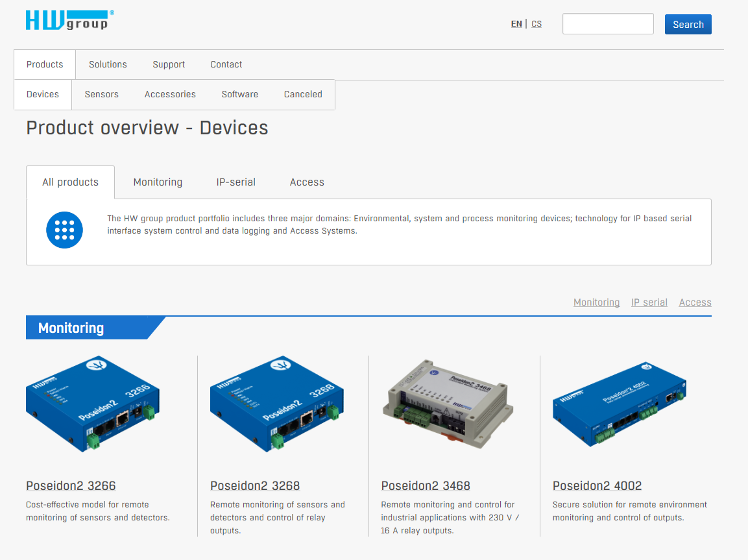748x560 pixels.
Task: Jump to Monitoring section anchor link
Action: (x=596, y=302)
